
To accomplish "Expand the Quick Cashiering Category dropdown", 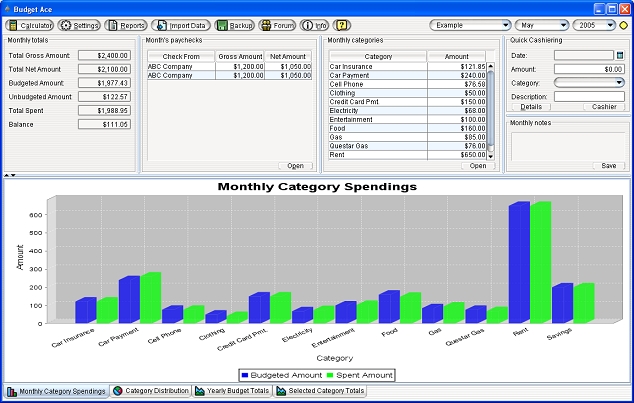I will [x=588, y=83].
